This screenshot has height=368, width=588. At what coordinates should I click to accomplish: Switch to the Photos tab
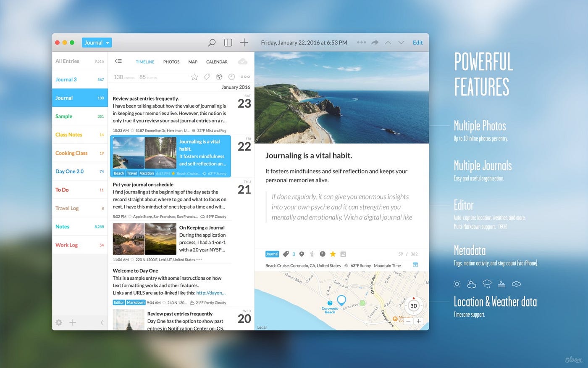(x=171, y=62)
